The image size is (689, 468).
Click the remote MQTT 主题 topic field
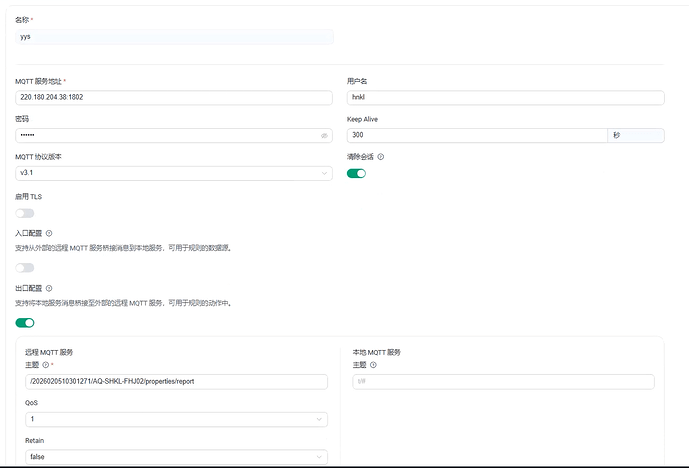[x=176, y=381]
